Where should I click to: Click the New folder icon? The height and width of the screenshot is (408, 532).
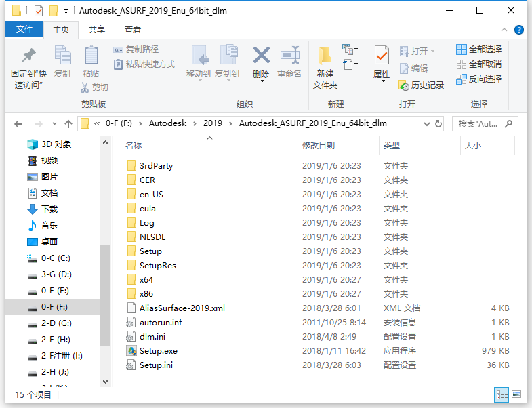point(325,56)
